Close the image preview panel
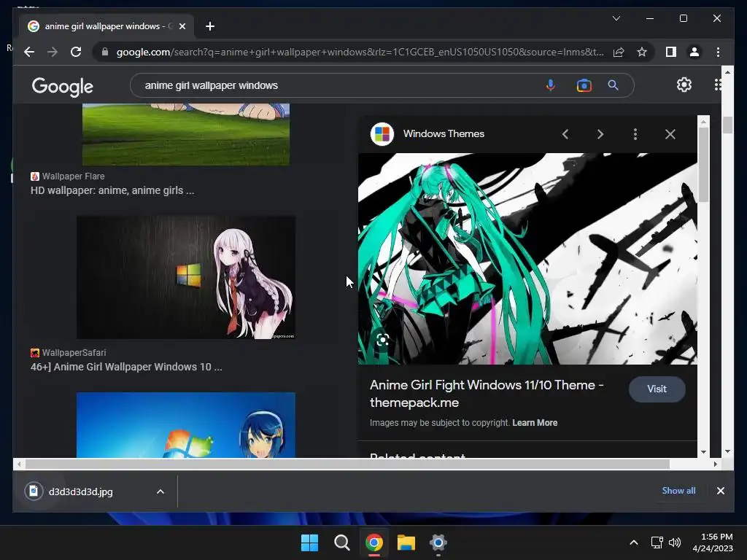The height and width of the screenshot is (560, 747). click(x=670, y=134)
